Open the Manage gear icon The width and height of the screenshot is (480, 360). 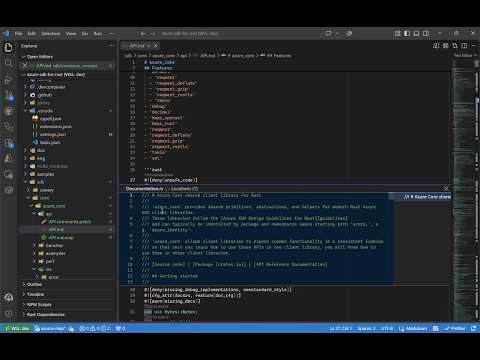pos(9,313)
